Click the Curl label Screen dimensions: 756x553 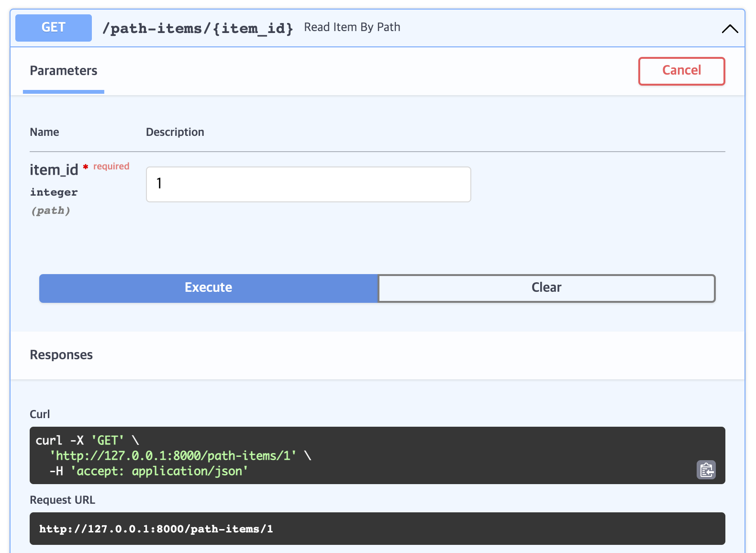[x=40, y=414]
